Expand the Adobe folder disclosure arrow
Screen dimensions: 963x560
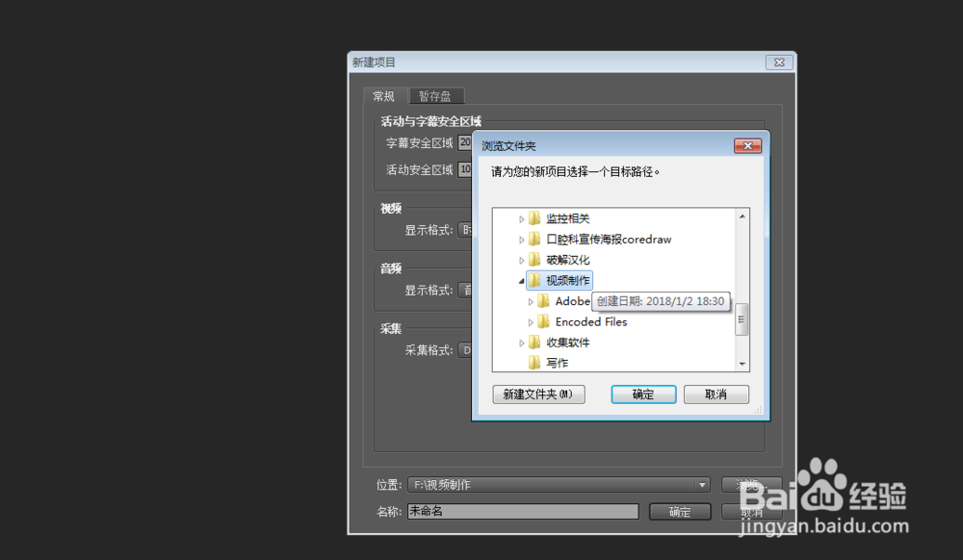point(531,301)
